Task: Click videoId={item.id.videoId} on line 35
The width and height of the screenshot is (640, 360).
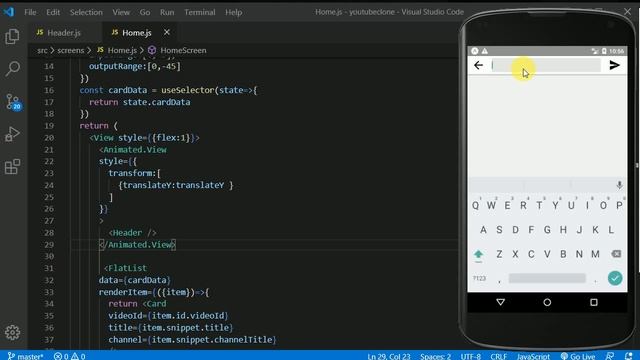Action: 168,316
